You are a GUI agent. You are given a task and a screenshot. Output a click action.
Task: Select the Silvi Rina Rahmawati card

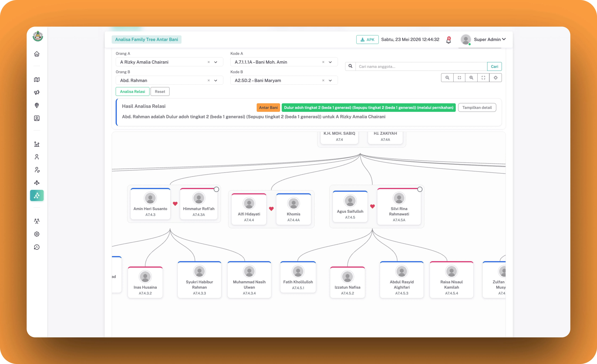pos(399,206)
